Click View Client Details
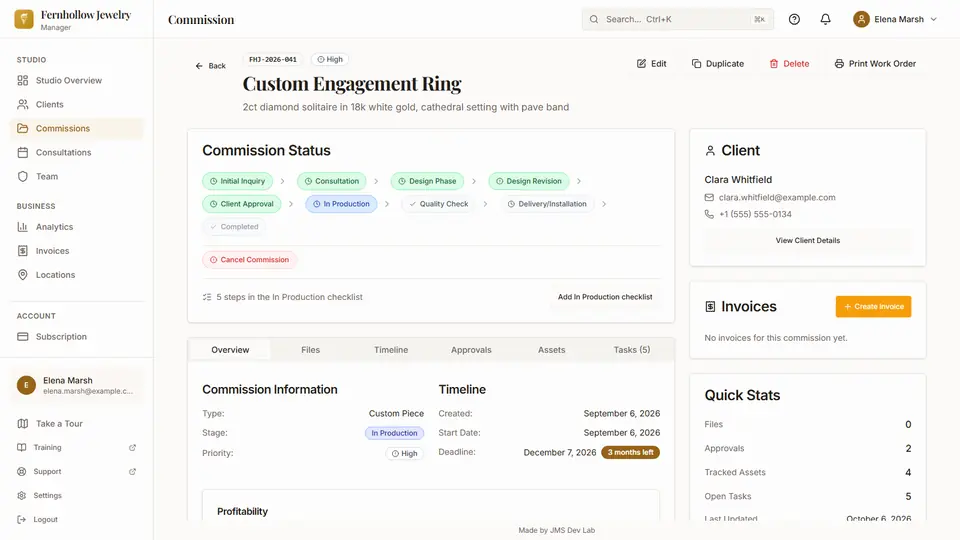 click(x=808, y=241)
